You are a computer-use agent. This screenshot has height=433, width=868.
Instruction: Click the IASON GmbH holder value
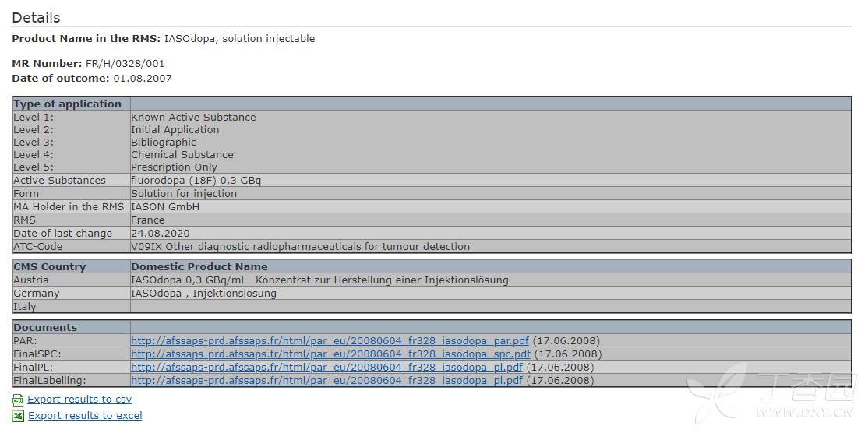click(165, 207)
